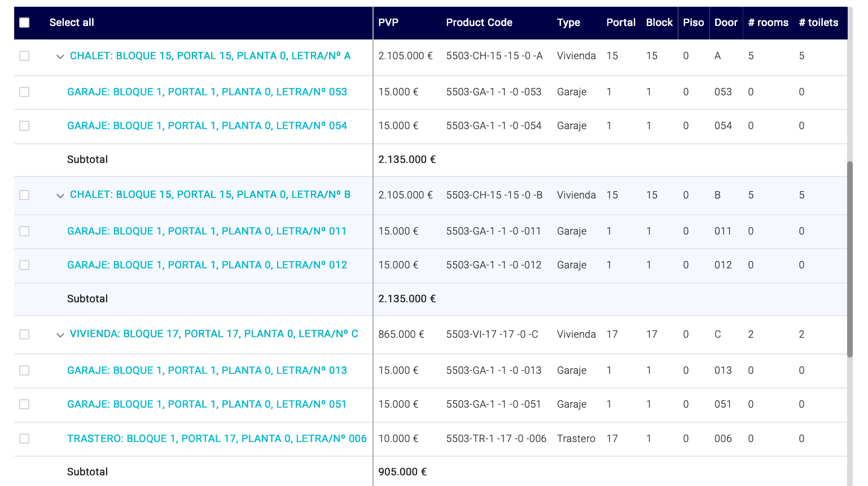Select product code 5503-VI-17 -17 -0 -C
The height and width of the screenshot is (486, 868).
point(492,334)
